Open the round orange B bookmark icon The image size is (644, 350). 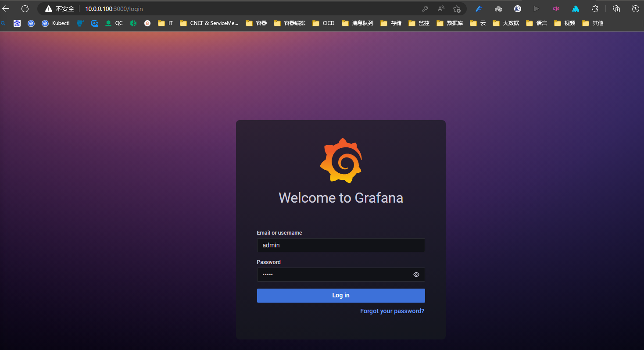pyautogui.click(x=147, y=23)
